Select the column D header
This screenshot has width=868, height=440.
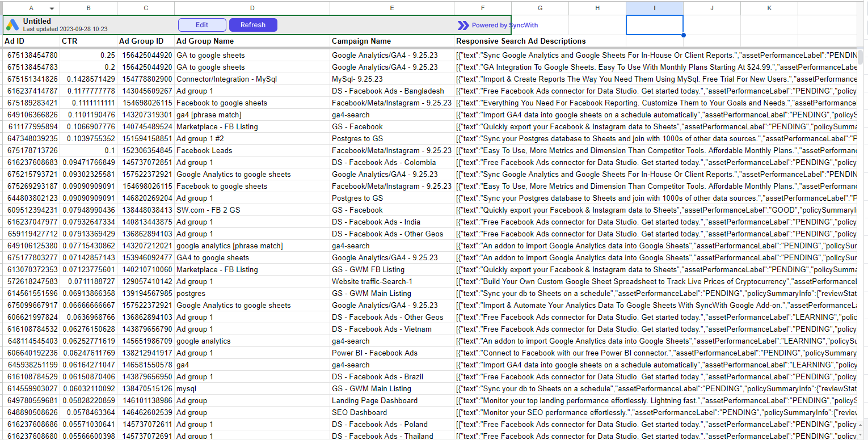tap(252, 8)
